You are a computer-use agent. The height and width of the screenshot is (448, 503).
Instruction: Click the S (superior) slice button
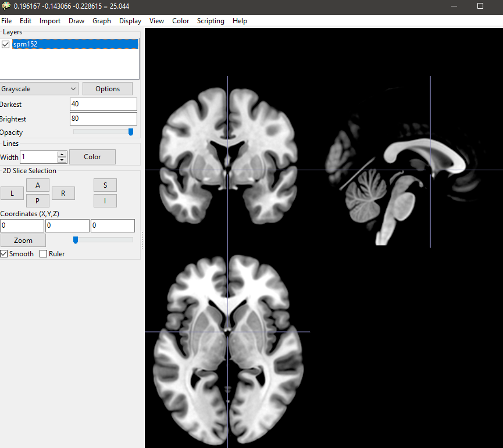pyautogui.click(x=105, y=185)
